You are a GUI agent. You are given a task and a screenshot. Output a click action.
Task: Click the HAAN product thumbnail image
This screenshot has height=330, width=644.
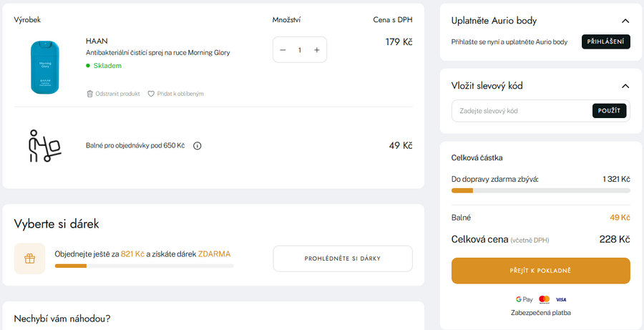(x=44, y=66)
